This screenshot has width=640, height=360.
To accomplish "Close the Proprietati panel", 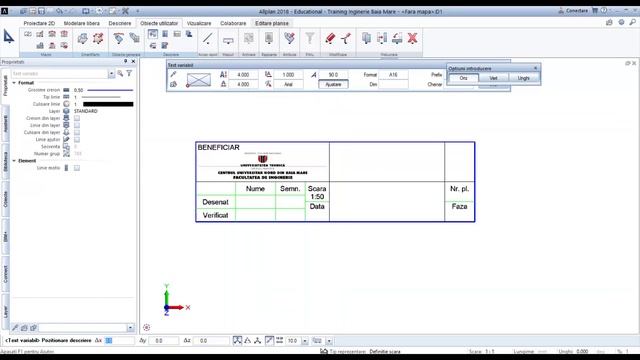I will pos(133,62).
